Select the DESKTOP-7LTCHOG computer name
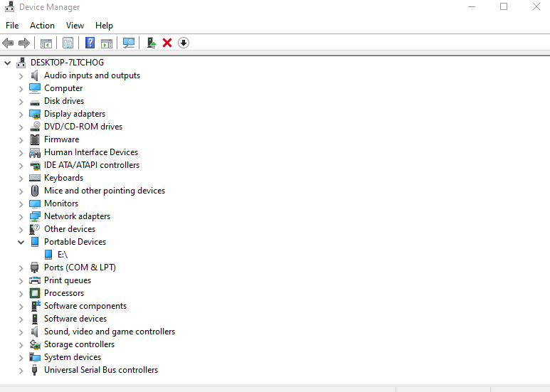The image size is (550, 392). [67, 63]
